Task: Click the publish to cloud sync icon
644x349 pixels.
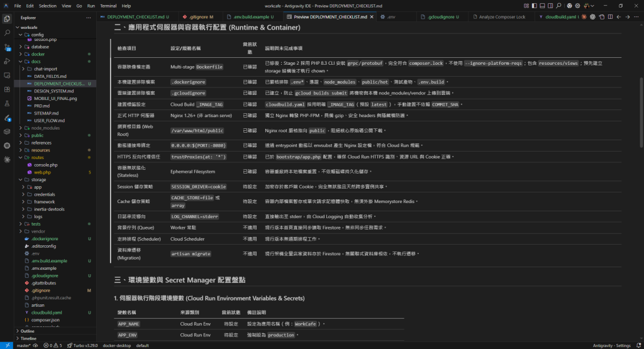Action: 36,345
